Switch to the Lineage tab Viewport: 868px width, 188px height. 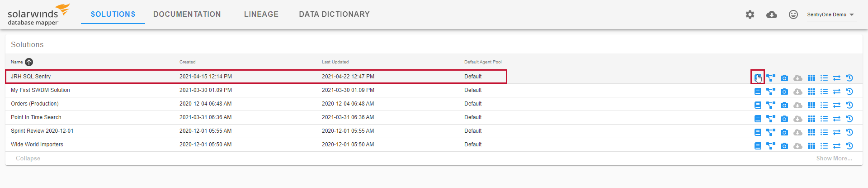click(x=261, y=14)
